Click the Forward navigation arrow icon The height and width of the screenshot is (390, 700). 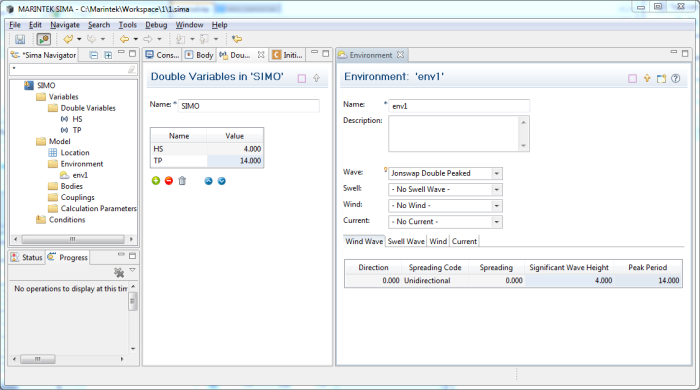(148, 39)
